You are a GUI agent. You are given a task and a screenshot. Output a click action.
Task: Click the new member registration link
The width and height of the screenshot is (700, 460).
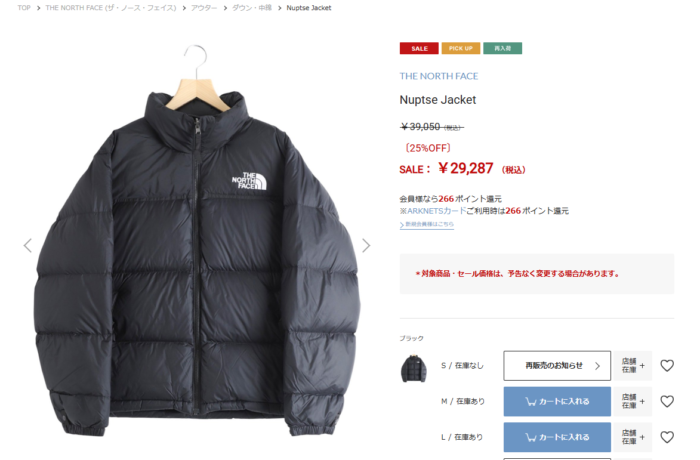427,225
